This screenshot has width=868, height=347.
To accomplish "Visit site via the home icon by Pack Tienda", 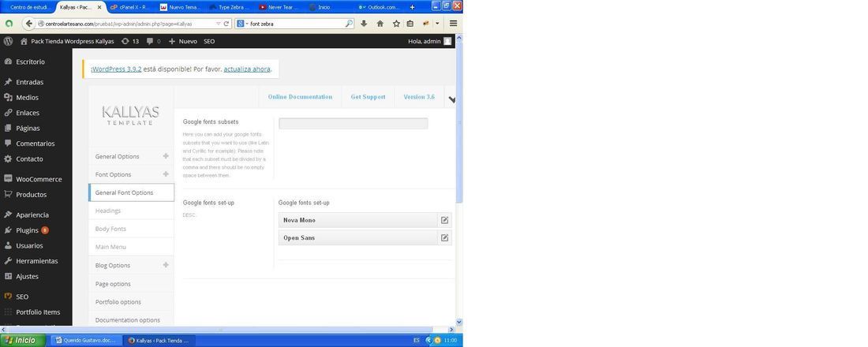I will pyautogui.click(x=24, y=42).
